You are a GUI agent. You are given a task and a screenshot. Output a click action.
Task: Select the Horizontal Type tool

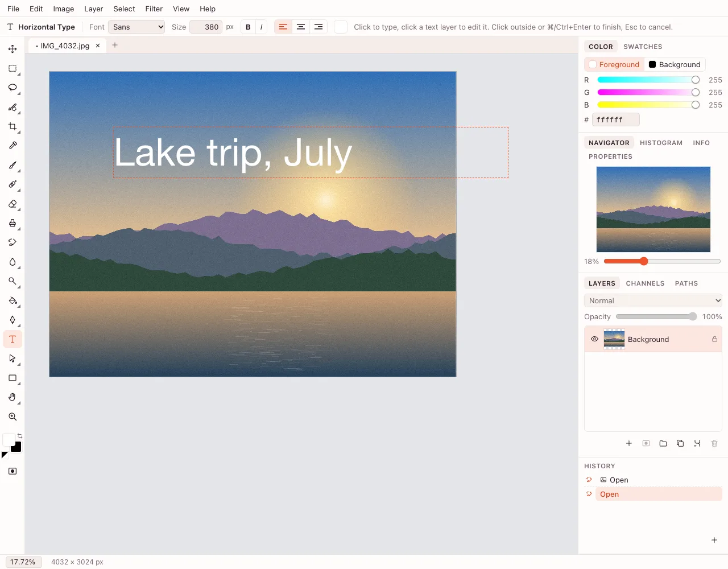tap(13, 339)
